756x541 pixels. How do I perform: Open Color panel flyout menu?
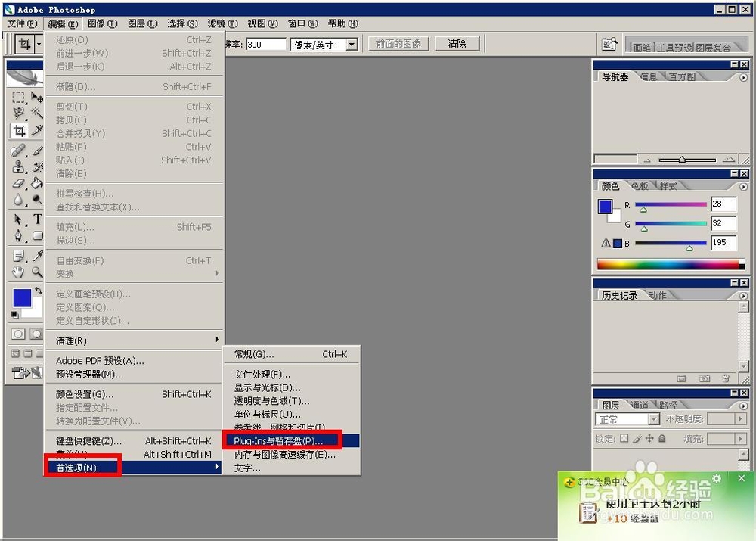pos(743,186)
